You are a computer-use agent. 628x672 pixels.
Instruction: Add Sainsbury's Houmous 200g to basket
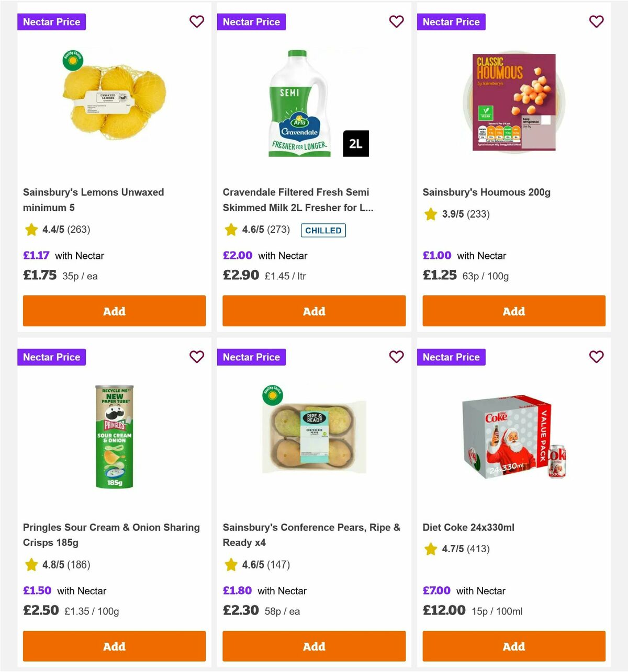pyautogui.click(x=513, y=311)
